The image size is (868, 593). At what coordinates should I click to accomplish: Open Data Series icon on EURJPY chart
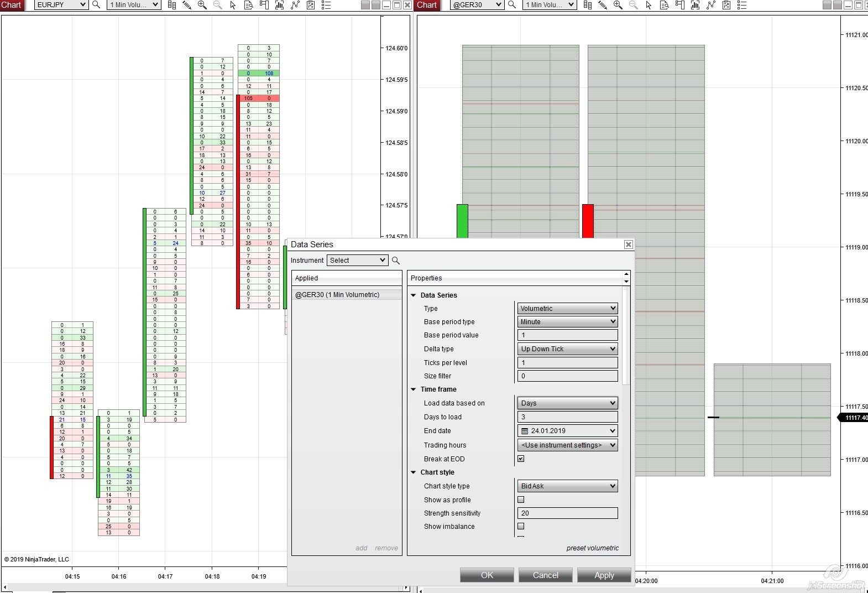(x=280, y=5)
